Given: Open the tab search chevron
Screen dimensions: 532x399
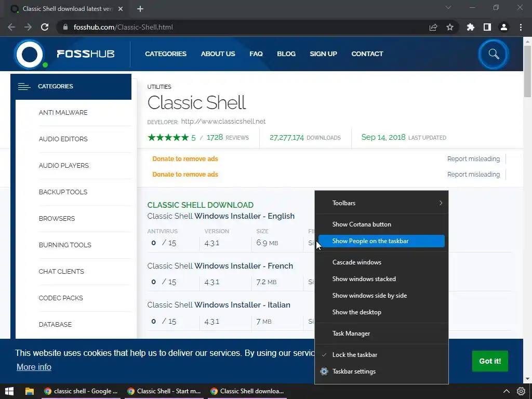Looking at the screenshot, I should point(448,7).
